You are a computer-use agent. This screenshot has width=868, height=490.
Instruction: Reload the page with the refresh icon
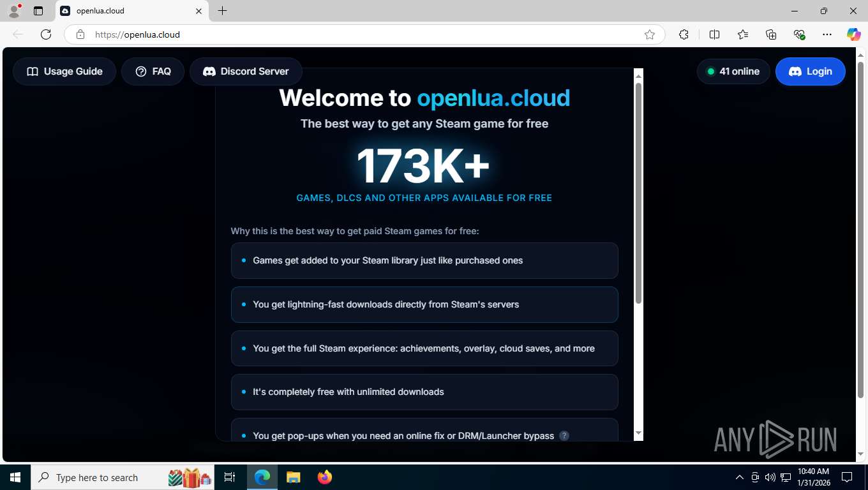pos(46,34)
